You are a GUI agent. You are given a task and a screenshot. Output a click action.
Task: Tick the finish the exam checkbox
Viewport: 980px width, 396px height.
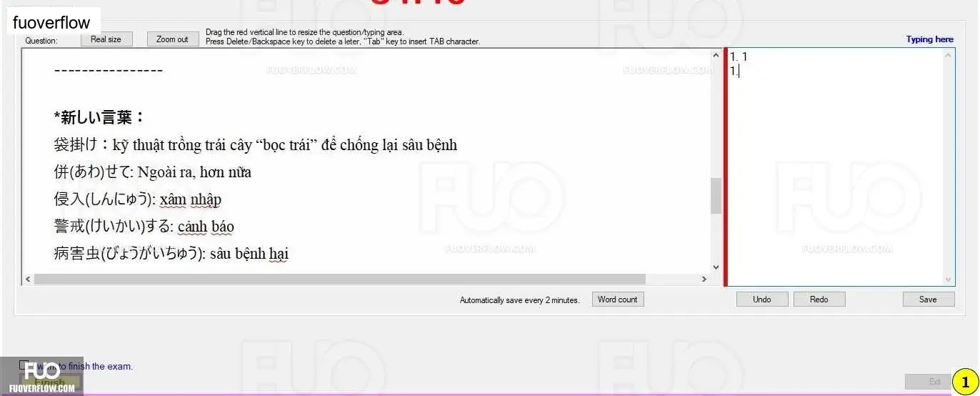pos(24,365)
